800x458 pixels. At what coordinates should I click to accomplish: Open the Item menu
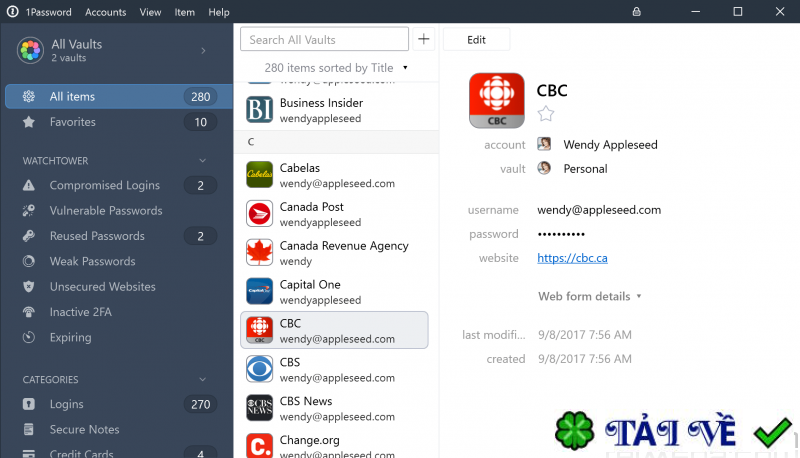point(184,12)
